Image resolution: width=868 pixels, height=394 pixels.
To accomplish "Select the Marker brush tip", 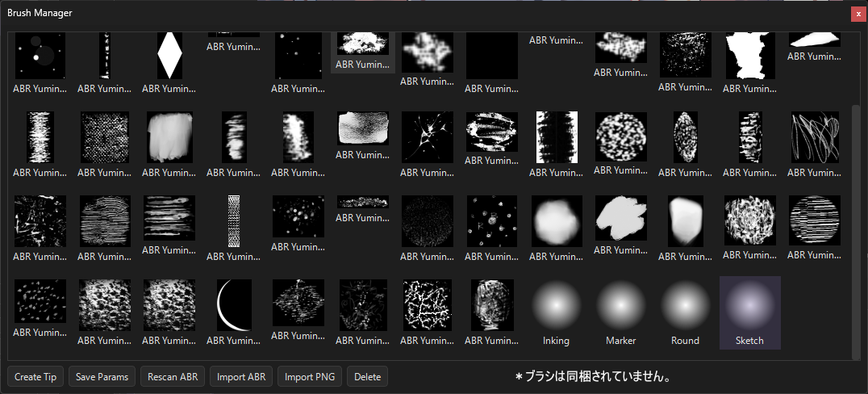I will pos(620,312).
